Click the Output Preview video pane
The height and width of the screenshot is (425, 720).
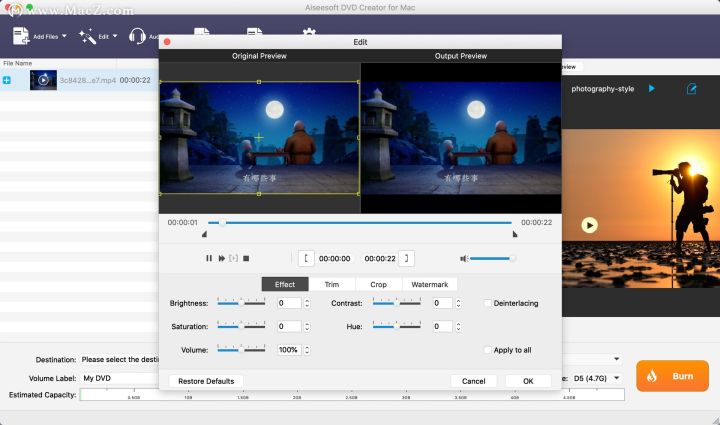click(461, 138)
